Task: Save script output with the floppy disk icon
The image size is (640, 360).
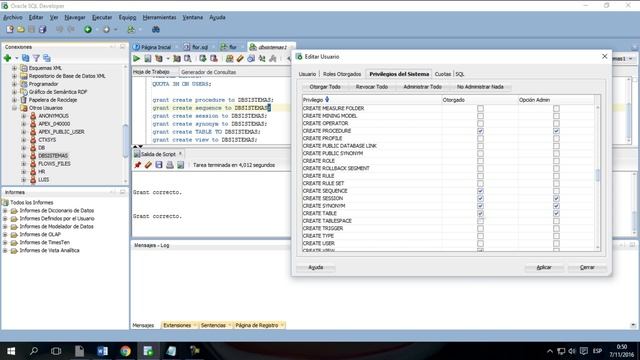Action: 159,165
